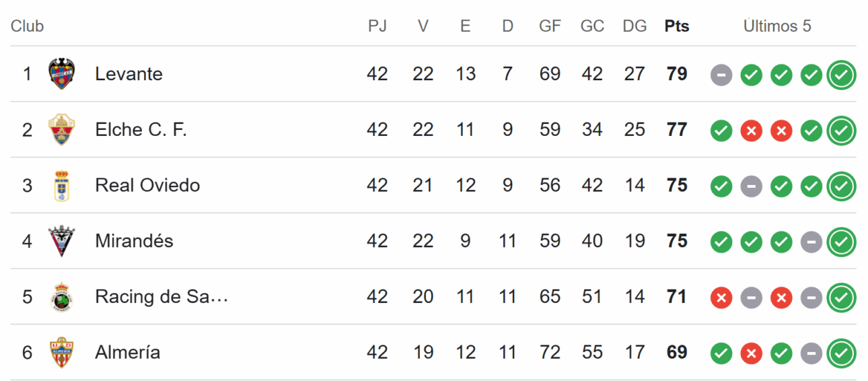The image size is (868, 381).
Task: Click the Elche C. F. club crest
Action: (x=62, y=129)
